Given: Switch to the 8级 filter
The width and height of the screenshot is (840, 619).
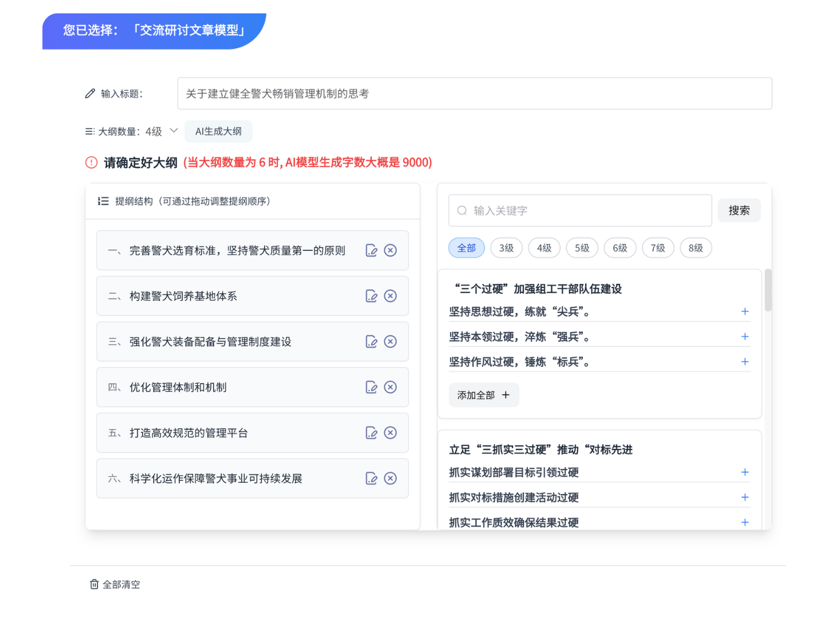Looking at the screenshot, I should tap(695, 248).
